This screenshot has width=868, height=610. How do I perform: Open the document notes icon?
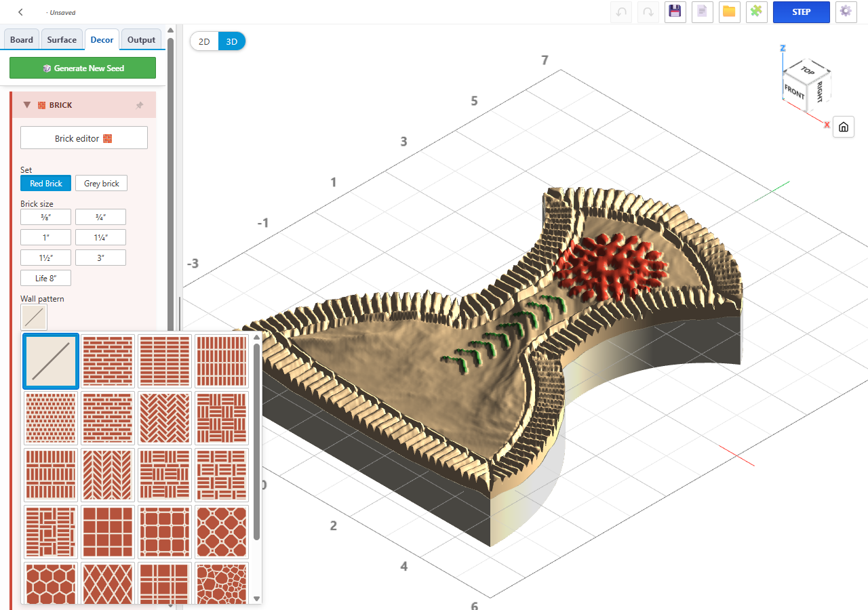pyautogui.click(x=703, y=12)
